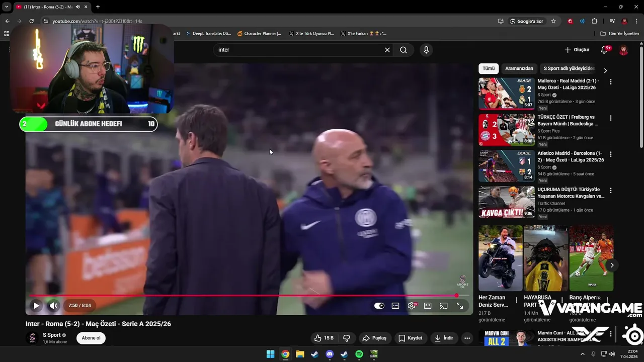This screenshot has height=362, width=644.
Task: Turn on subtitles in the video player
Action: pos(395,306)
